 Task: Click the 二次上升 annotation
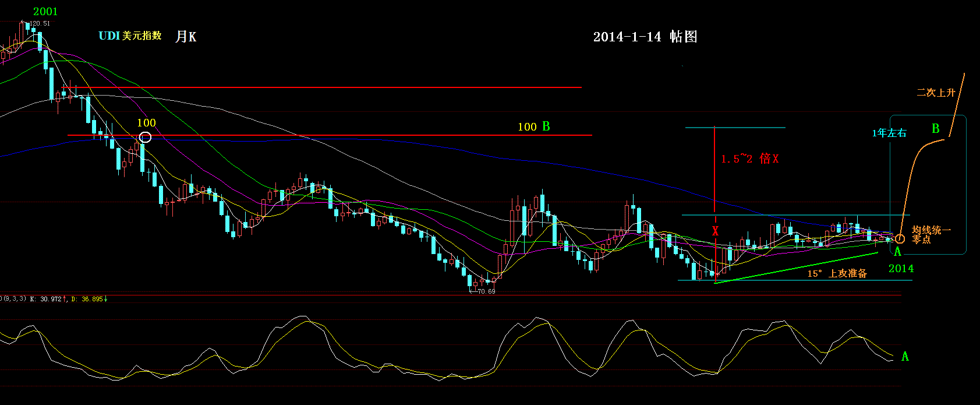tap(936, 93)
